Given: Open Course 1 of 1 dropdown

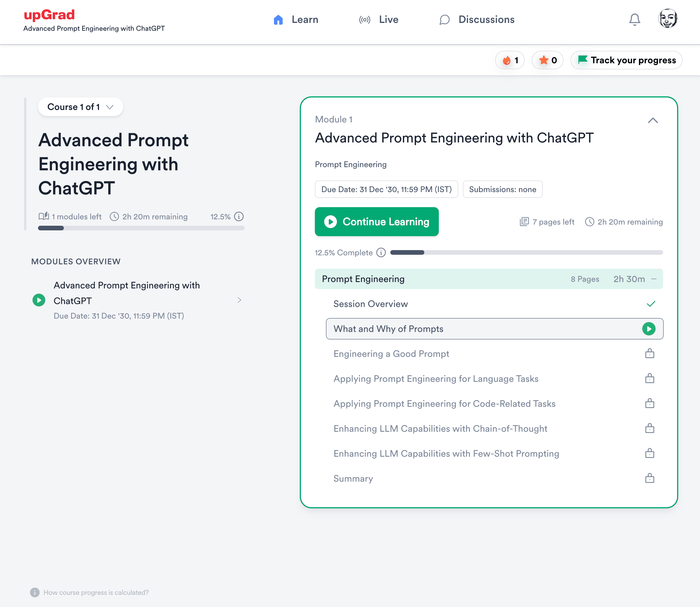Looking at the screenshot, I should [80, 107].
